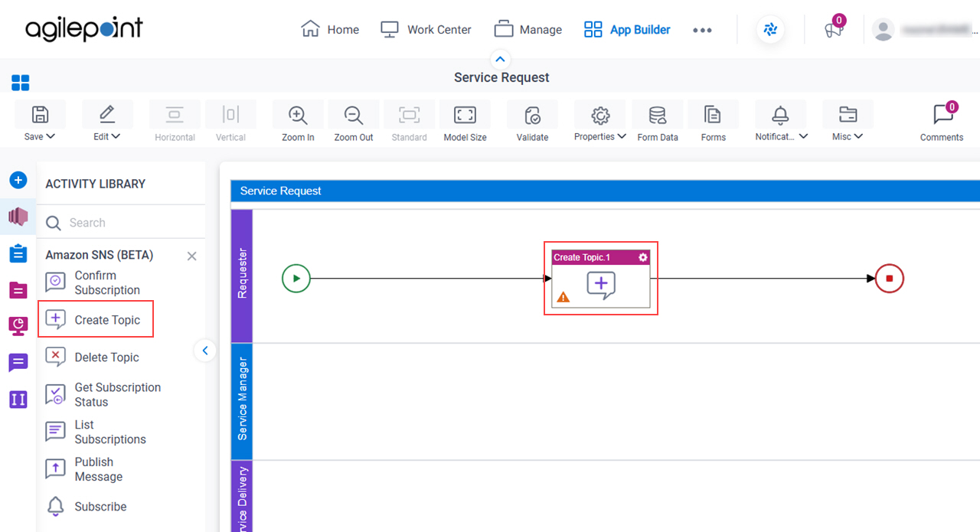Click the announcements megaphone icon
The height and width of the screenshot is (532, 980).
[x=833, y=30]
